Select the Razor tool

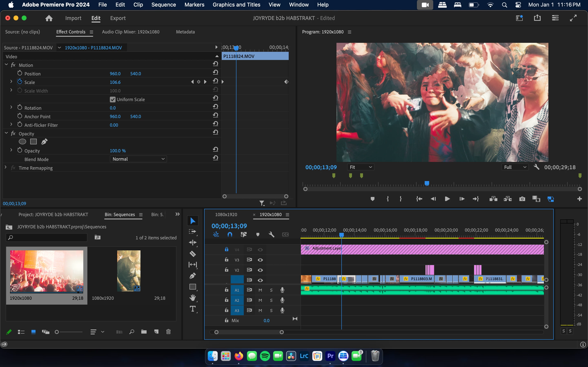pos(193,254)
